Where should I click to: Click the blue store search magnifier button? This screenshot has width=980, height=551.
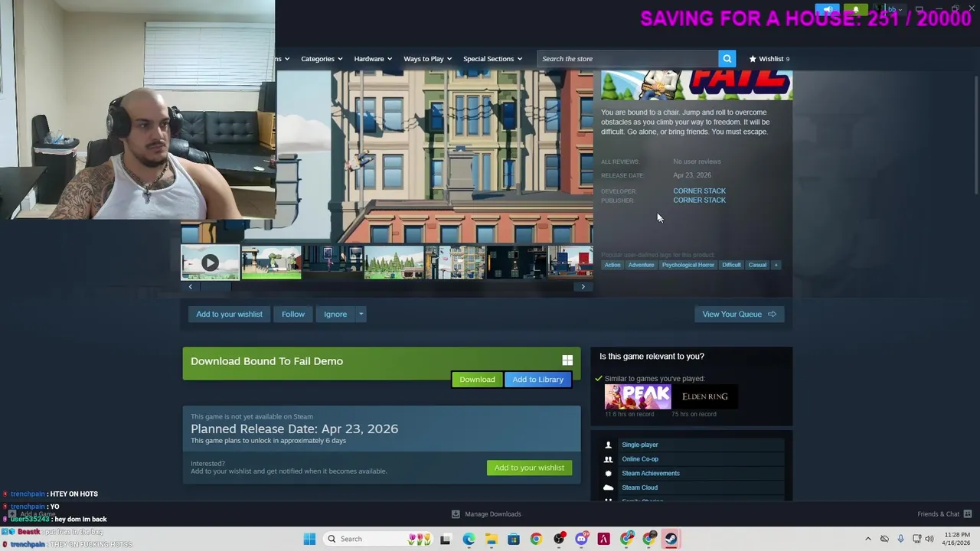tap(727, 59)
